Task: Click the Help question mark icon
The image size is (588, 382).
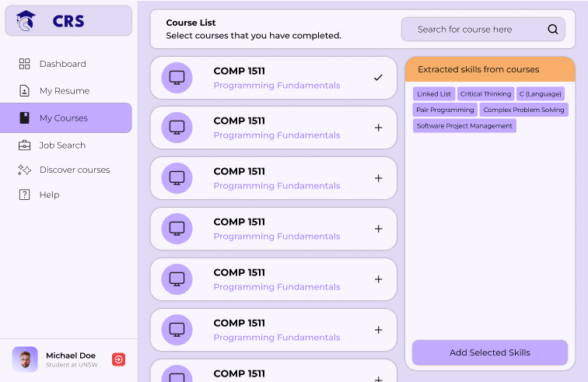Action: coord(24,195)
